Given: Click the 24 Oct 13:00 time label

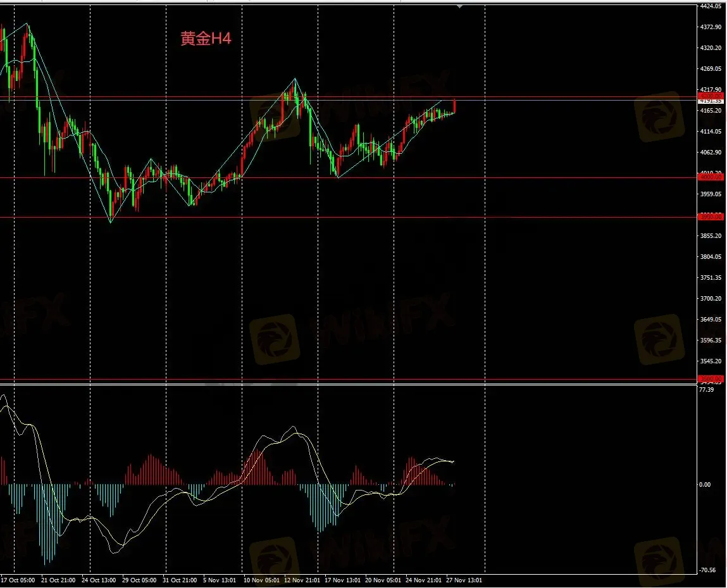Looking at the screenshot, I should [x=99, y=580].
